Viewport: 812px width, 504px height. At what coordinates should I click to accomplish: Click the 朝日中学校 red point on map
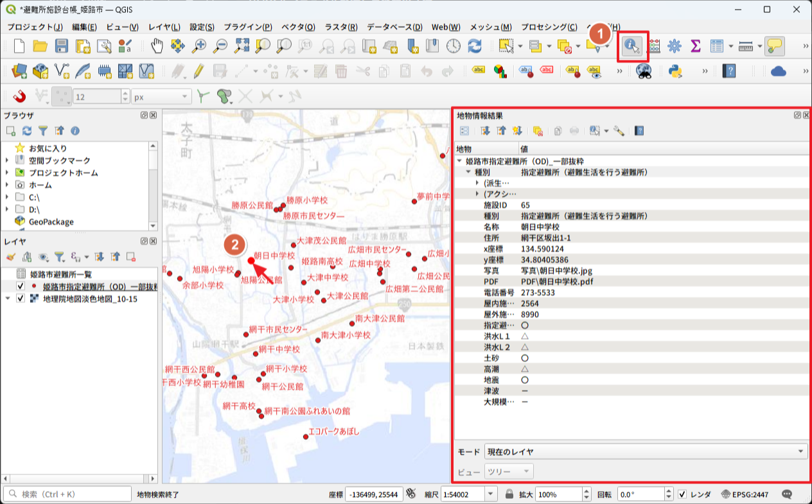coord(251,260)
